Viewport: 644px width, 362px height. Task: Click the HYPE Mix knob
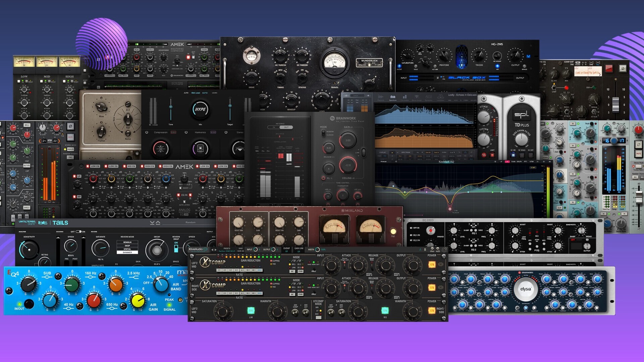[200, 109]
